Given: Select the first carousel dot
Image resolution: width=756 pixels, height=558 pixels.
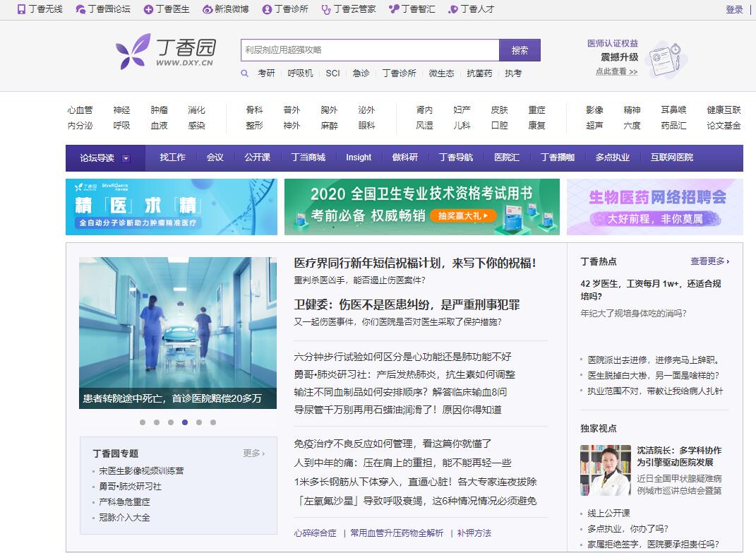Looking at the screenshot, I should [x=142, y=422].
